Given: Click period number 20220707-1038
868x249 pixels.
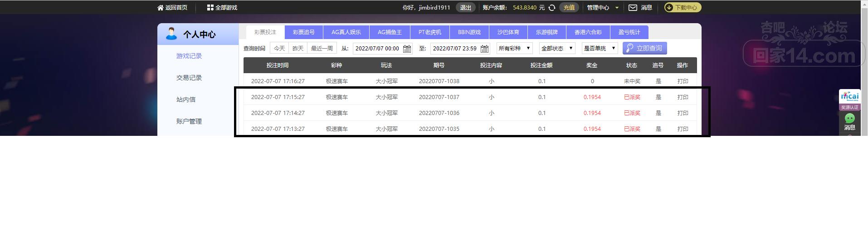Looking at the screenshot, I should [x=439, y=81].
